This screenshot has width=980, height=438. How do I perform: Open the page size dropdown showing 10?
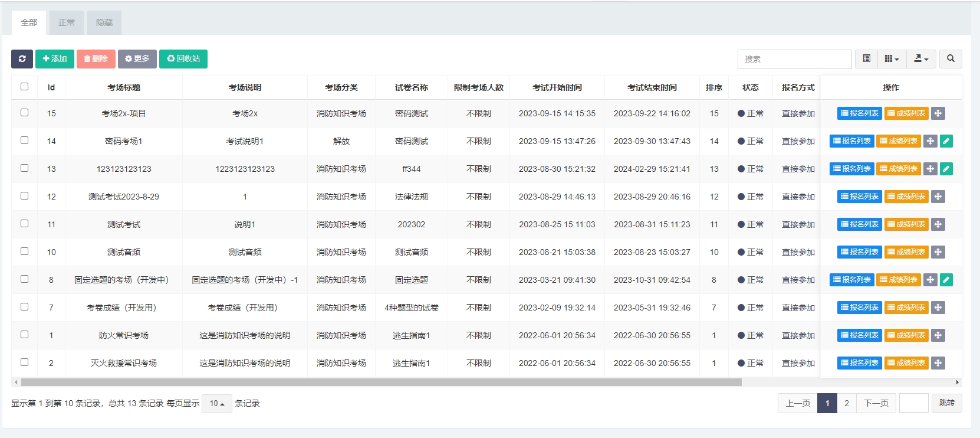tap(216, 404)
